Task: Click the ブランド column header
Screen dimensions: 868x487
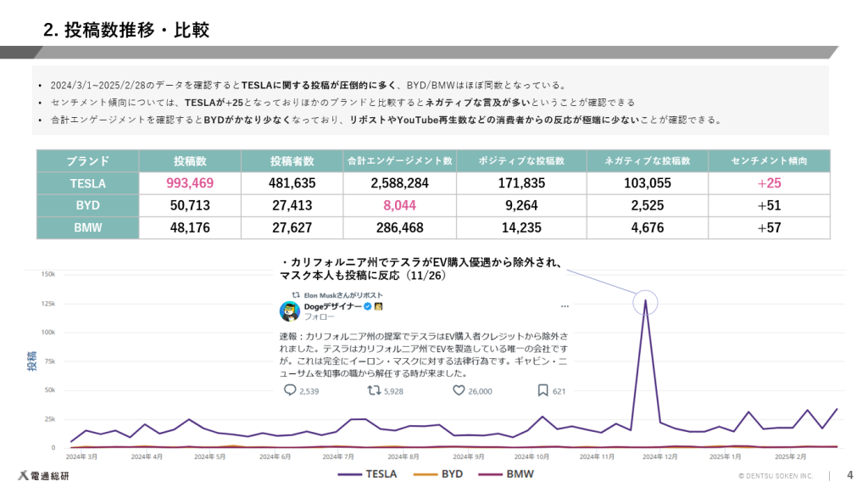Action: [x=87, y=160]
